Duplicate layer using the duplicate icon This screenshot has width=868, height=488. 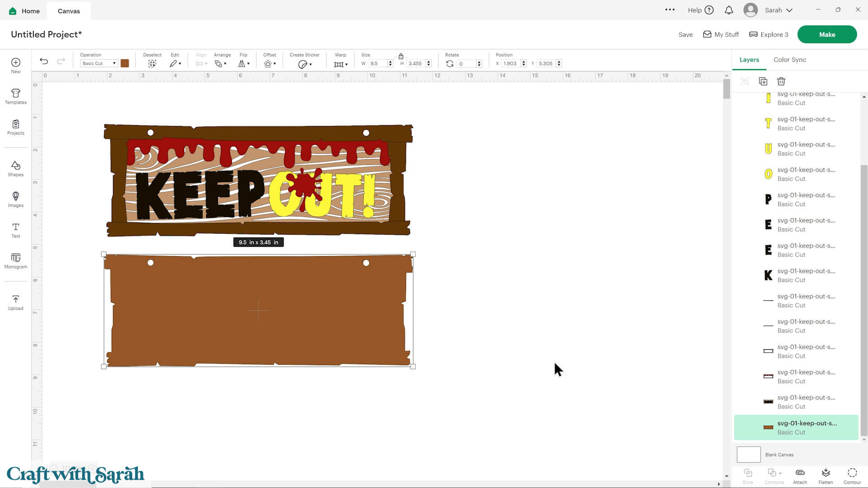click(x=763, y=81)
